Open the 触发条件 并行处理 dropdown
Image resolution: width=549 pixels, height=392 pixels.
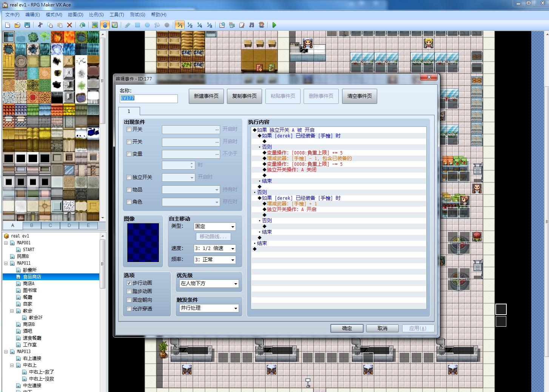pyautogui.click(x=209, y=308)
